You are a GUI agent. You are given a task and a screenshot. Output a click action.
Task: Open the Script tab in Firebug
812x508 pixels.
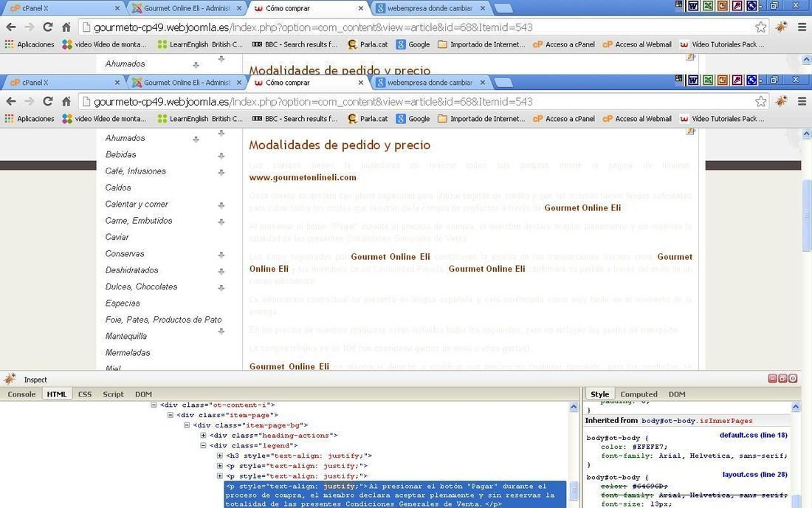point(114,394)
